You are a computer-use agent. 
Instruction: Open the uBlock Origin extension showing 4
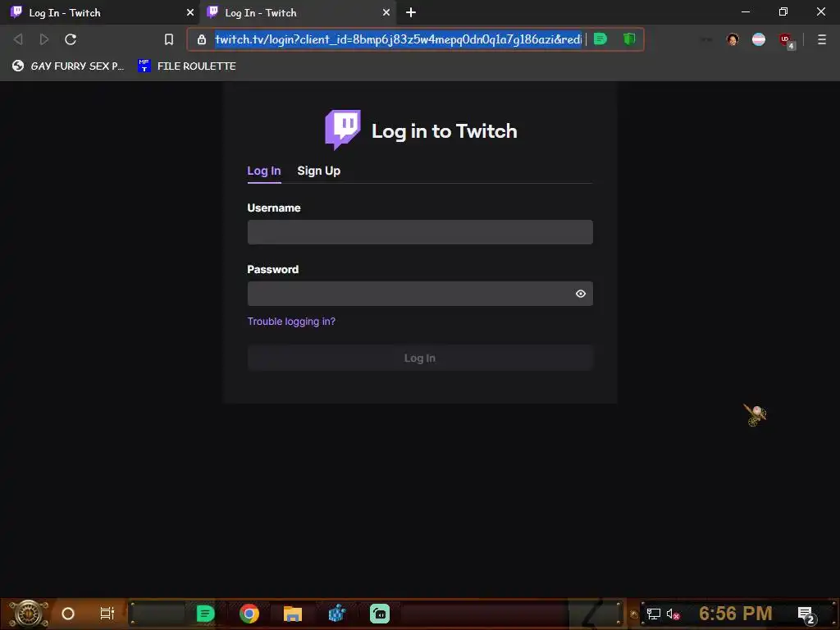(x=787, y=40)
